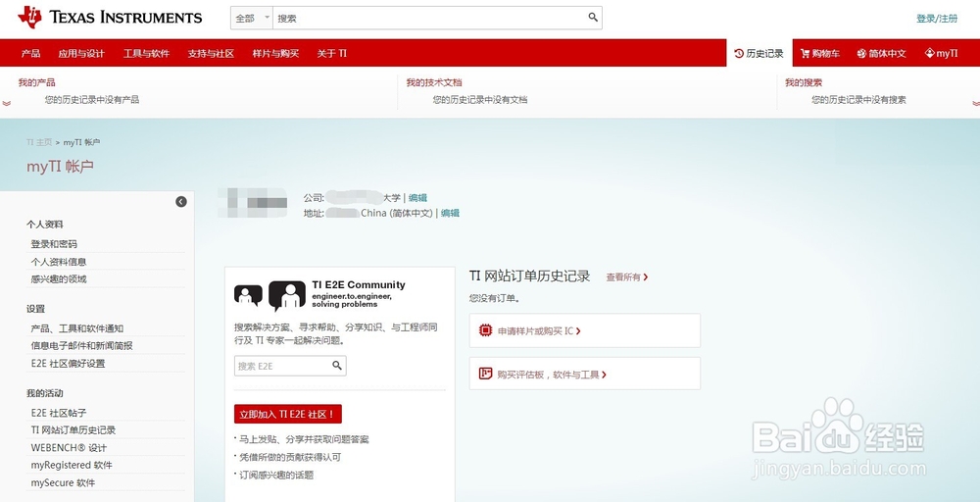Select the 历史记录 tab
Image resolution: width=980 pixels, height=502 pixels.
(759, 53)
